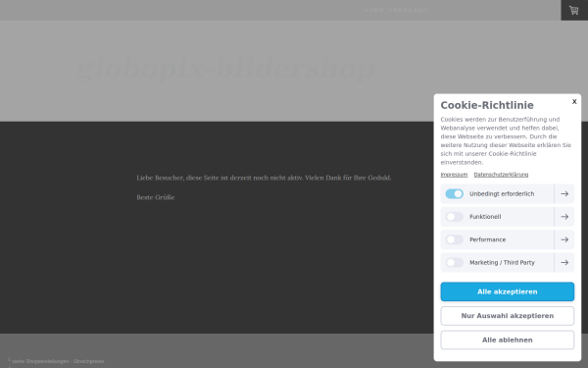Open the shopping cart icon
The height and width of the screenshot is (368, 588).
pos(573,10)
